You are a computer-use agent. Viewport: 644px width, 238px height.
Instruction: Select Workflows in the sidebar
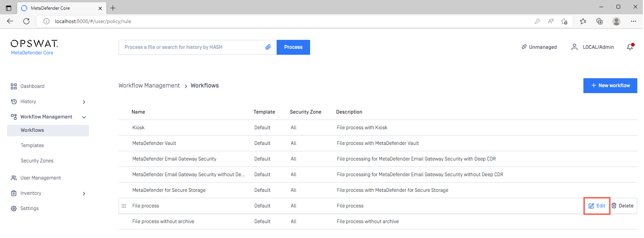(48, 130)
